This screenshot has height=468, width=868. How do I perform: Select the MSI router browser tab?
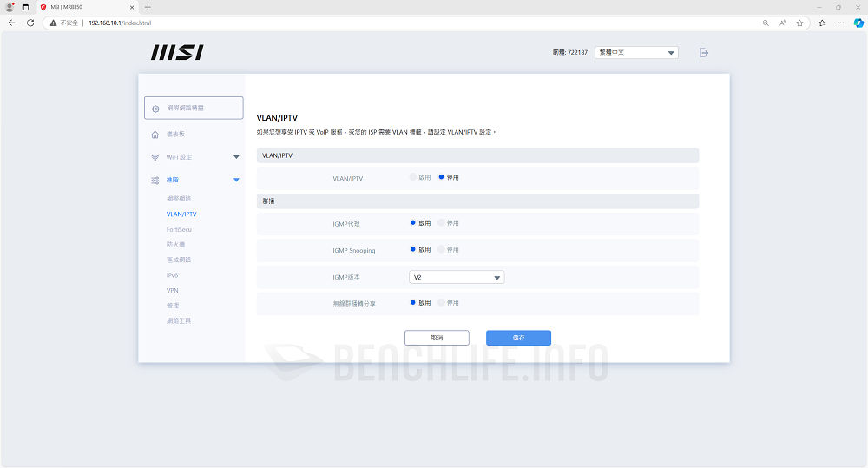pyautogui.click(x=87, y=7)
